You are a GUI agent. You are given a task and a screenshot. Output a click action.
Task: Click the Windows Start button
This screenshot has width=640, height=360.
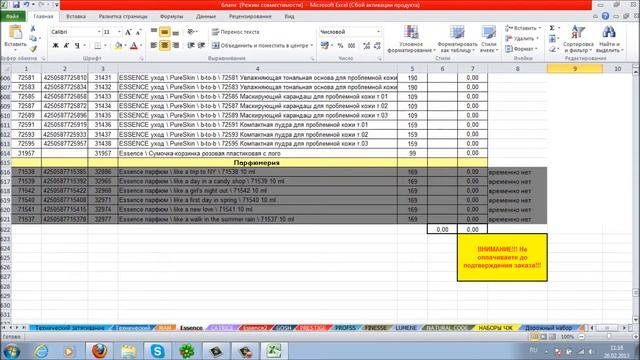pos(11,351)
